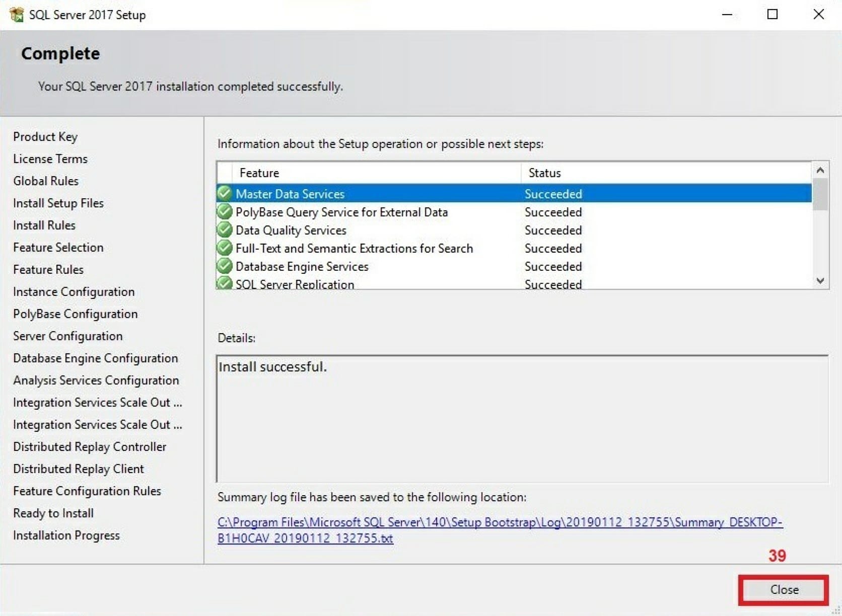Click the green check beside Data Quality Services
Viewport: 842px width, 616px height.
[225, 229]
